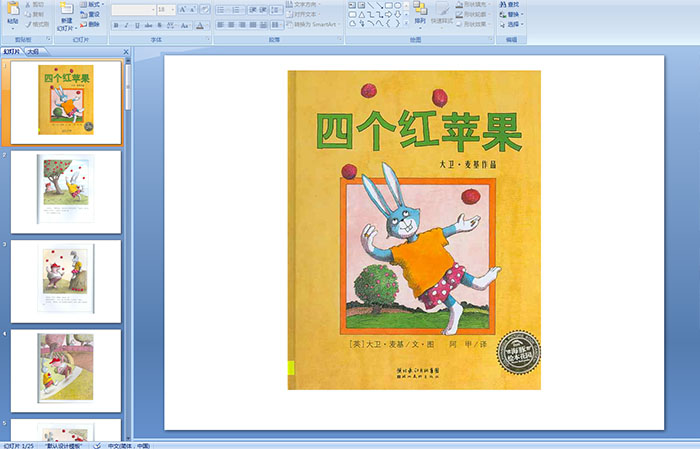Select the horizontal Text Box shape

point(352,5)
